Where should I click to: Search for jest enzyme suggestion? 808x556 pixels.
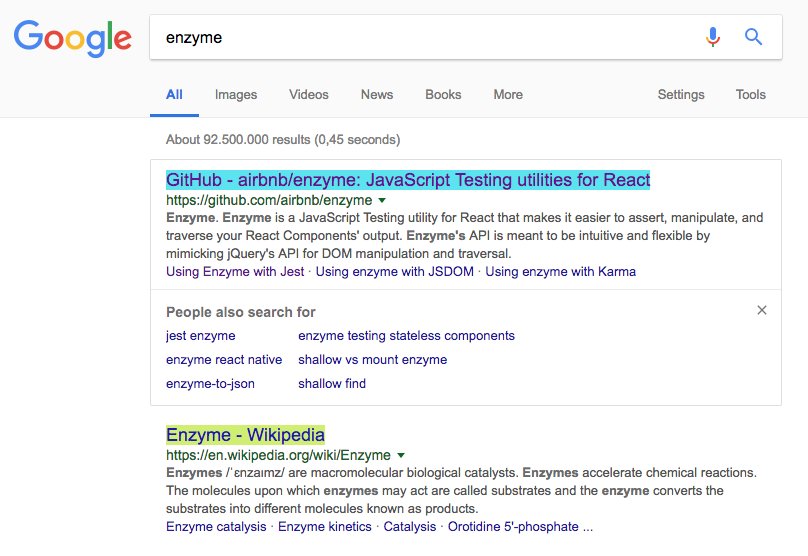[x=200, y=336]
